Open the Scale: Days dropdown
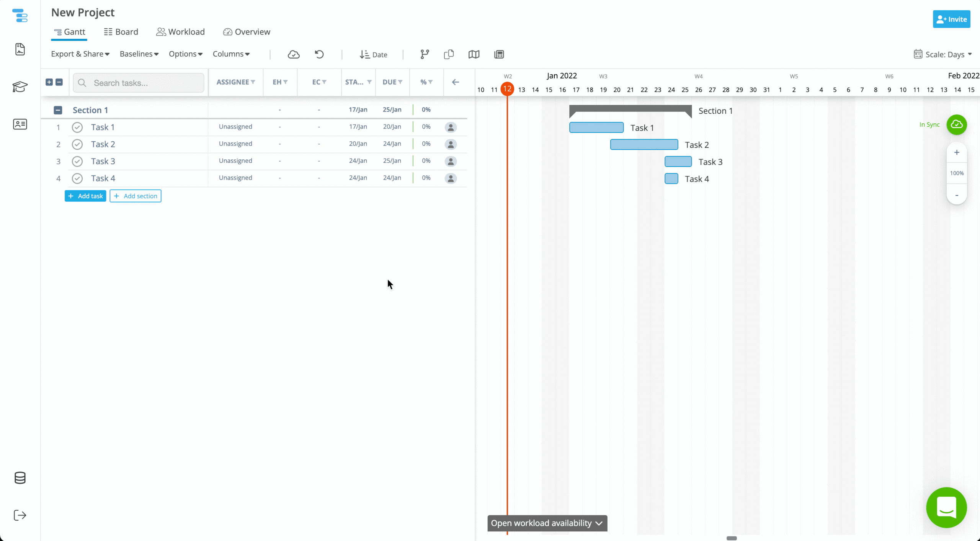 click(x=943, y=54)
